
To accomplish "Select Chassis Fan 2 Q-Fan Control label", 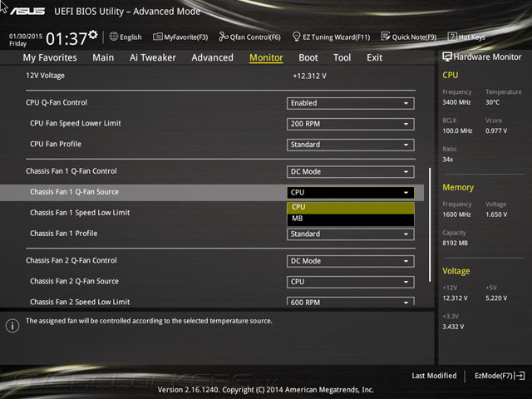I will [71, 260].
